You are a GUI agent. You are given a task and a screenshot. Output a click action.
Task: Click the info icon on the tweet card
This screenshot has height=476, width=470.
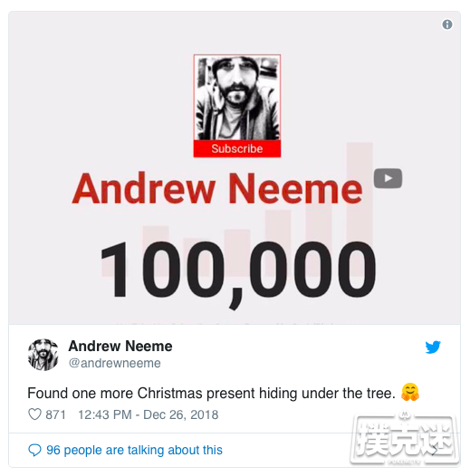tap(447, 24)
